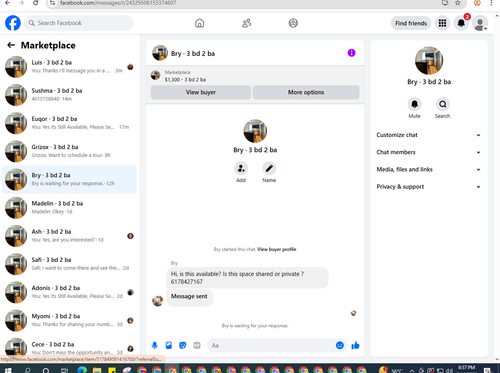Expand Privacy & support section
The image size is (500, 373).
pos(429,187)
